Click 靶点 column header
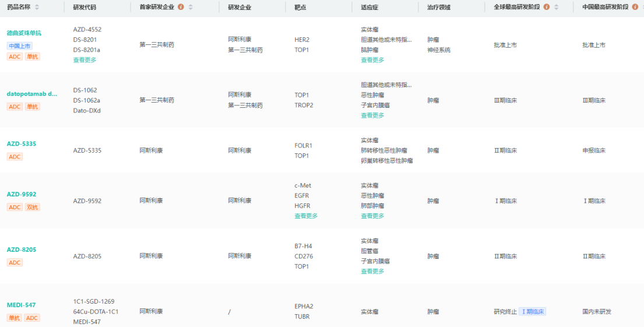This screenshot has width=644, height=327. tap(300, 8)
